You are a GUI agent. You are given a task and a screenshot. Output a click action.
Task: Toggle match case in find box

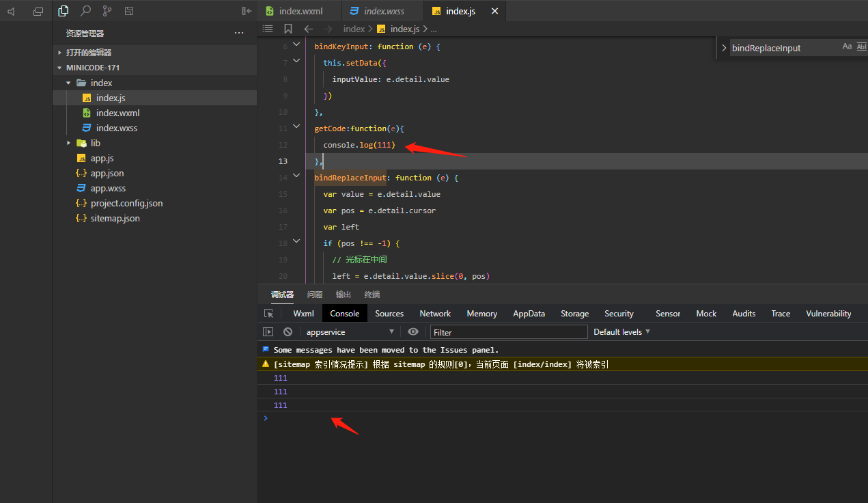[x=847, y=47]
